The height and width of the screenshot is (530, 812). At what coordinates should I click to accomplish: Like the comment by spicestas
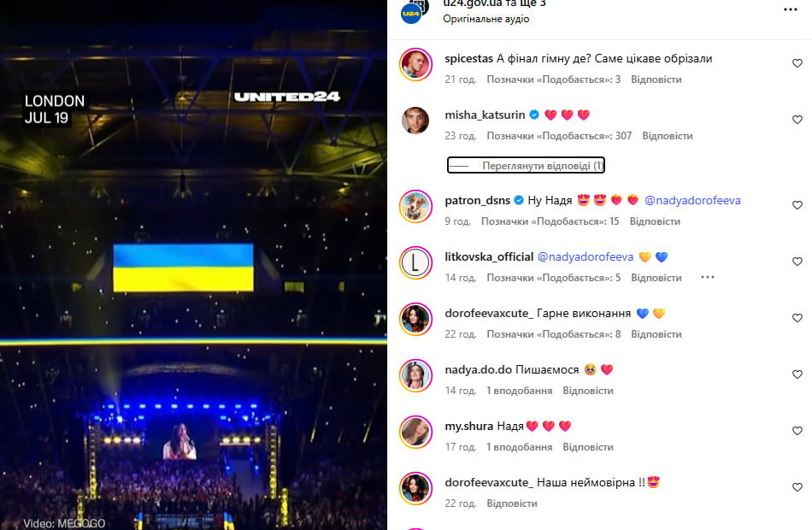click(797, 63)
